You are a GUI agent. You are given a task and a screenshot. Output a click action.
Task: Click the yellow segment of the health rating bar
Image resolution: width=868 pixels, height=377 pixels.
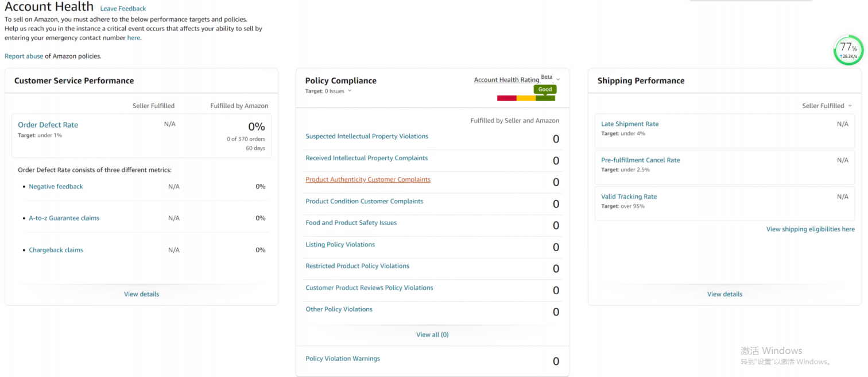(x=526, y=98)
